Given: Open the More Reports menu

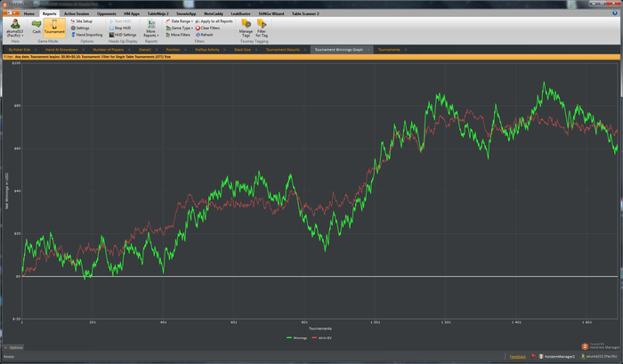Looking at the screenshot, I should click(151, 28).
